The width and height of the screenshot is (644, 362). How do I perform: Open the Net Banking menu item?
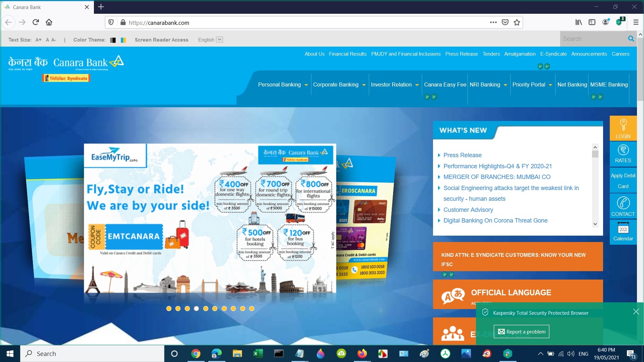point(572,85)
